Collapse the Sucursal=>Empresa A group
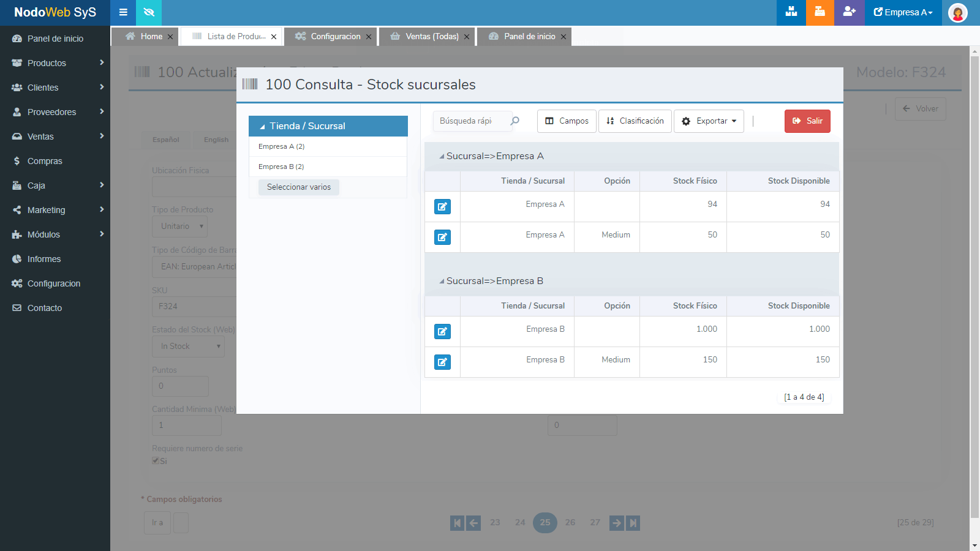This screenshot has height=551, width=980. click(x=442, y=157)
